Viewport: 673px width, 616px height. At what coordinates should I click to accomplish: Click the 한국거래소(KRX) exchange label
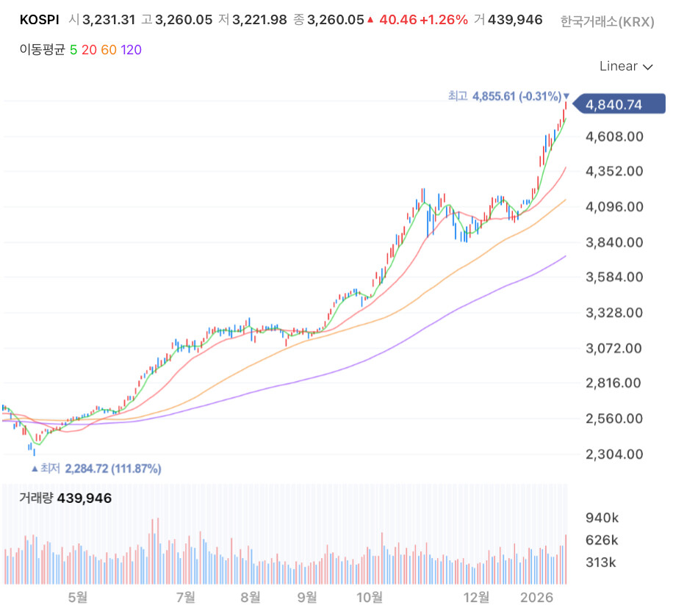(608, 21)
